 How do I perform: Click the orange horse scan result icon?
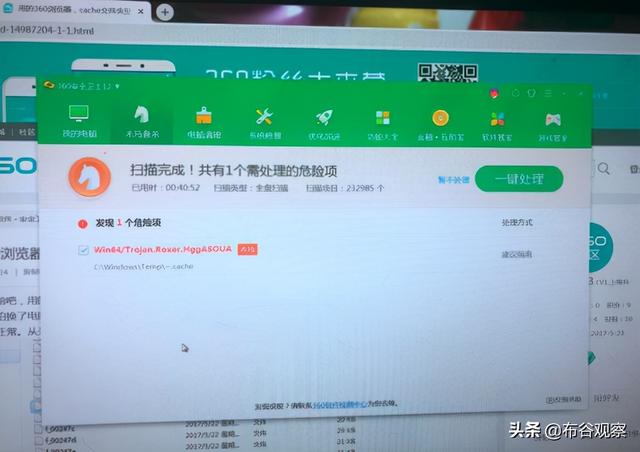click(89, 177)
